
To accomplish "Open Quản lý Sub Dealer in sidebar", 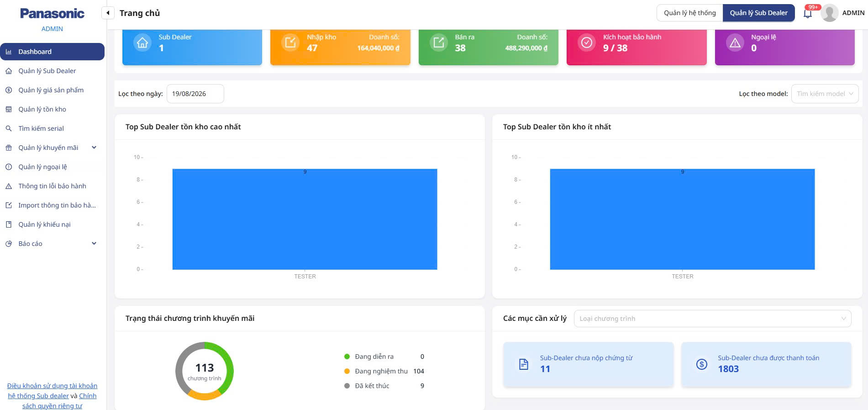I will (52, 71).
